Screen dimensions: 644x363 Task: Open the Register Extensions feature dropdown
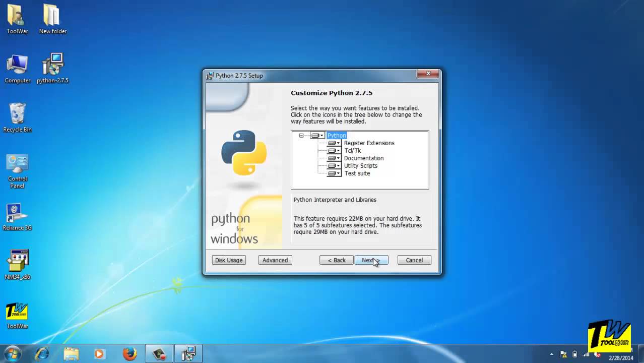click(334, 143)
